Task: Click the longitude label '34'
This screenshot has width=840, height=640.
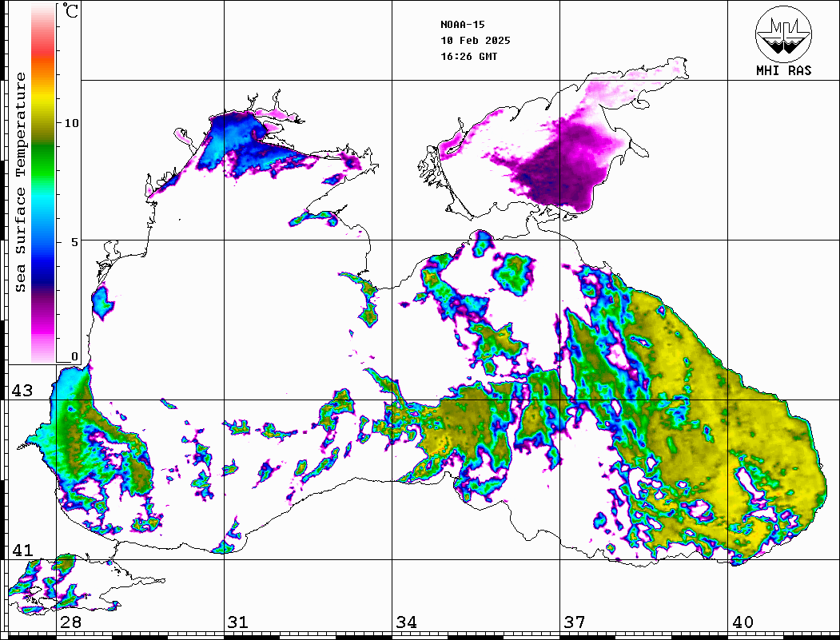Action: pyautogui.click(x=406, y=622)
